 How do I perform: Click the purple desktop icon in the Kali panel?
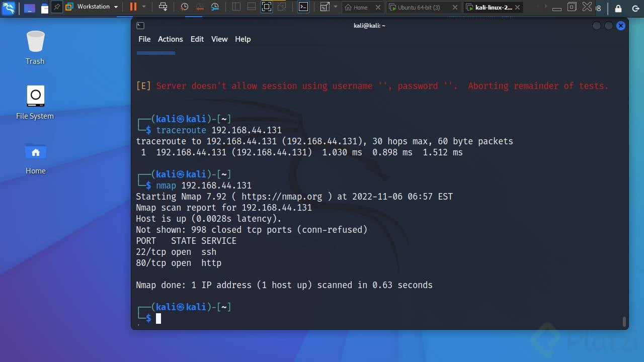pyautogui.click(x=30, y=8)
